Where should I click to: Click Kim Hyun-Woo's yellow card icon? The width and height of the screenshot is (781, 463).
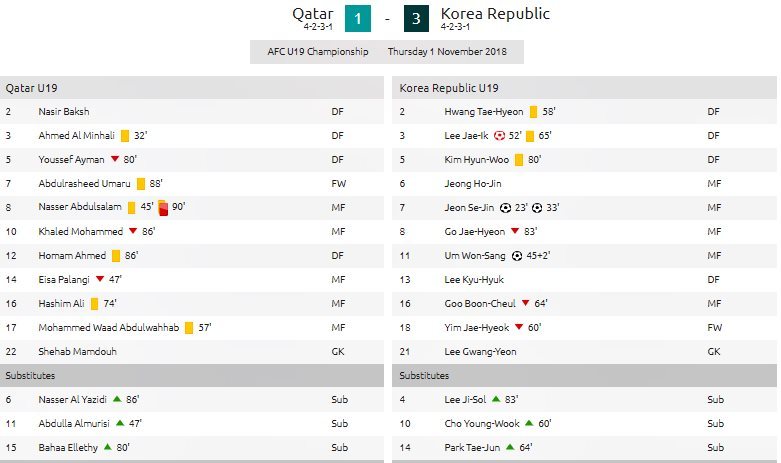[x=519, y=159]
